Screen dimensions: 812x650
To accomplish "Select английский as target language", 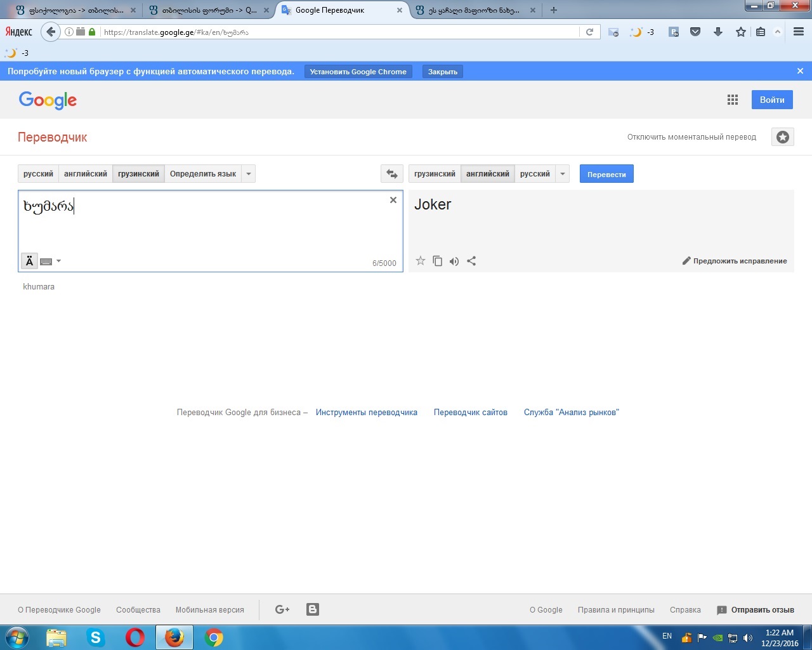I will (x=488, y=174).
